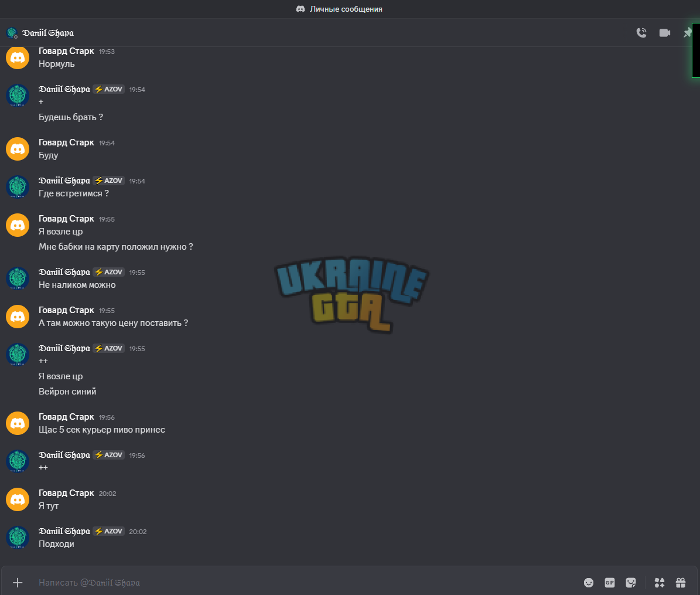Select message 'Вейрон синий'
700x595 pixels.
coord(67,392)
